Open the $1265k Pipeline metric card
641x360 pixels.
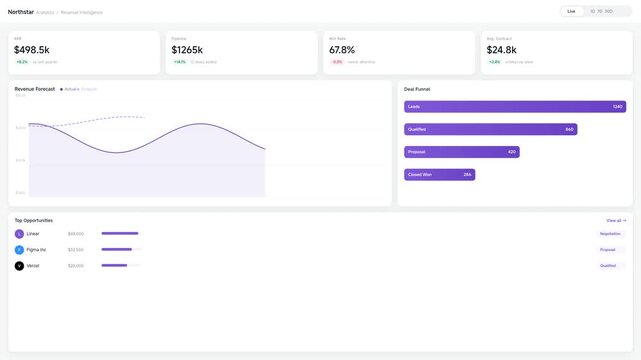click(242, 53)
